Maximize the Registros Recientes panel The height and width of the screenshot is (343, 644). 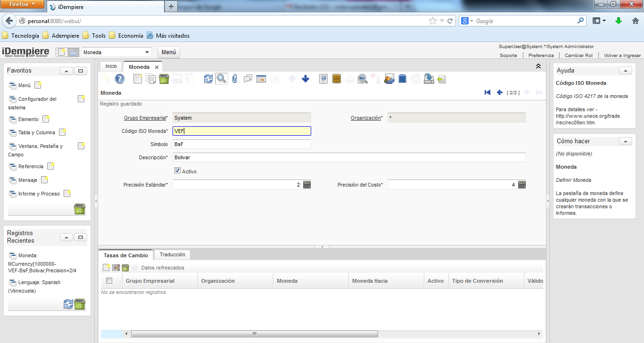[x=81, y=237]
